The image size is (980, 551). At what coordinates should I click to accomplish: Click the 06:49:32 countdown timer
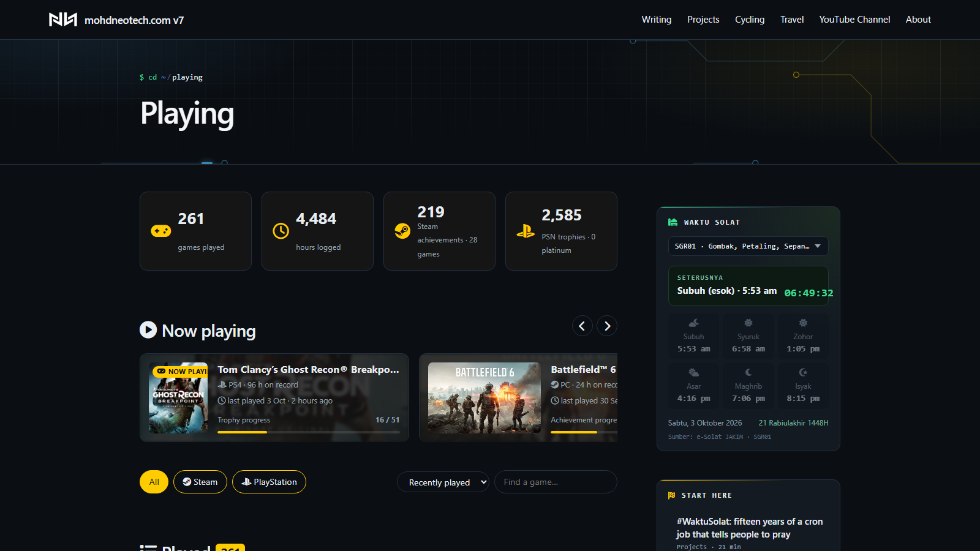tap(809, 293)
